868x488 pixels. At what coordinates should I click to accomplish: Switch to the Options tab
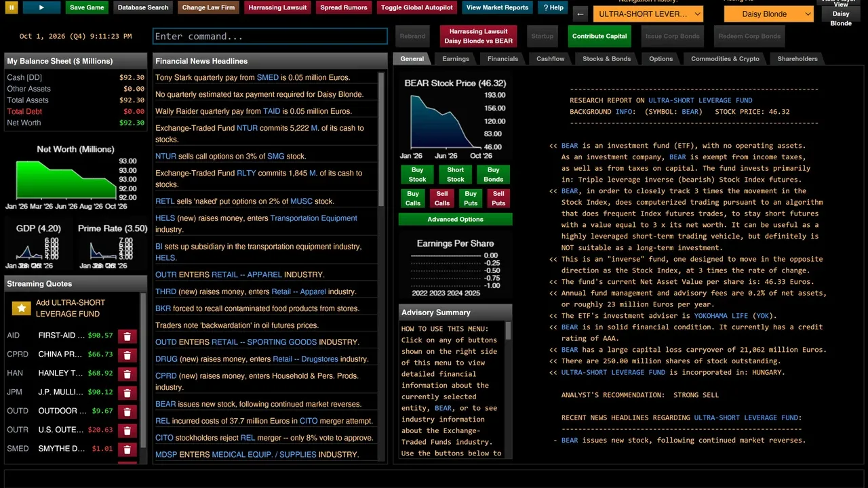(661, 59)
